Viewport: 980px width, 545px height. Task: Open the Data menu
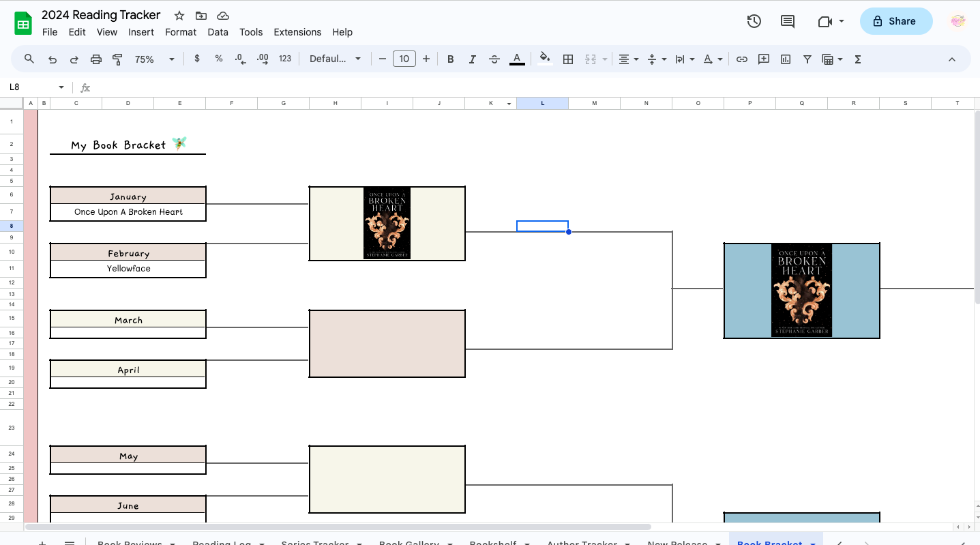click(x=218, y=32)
